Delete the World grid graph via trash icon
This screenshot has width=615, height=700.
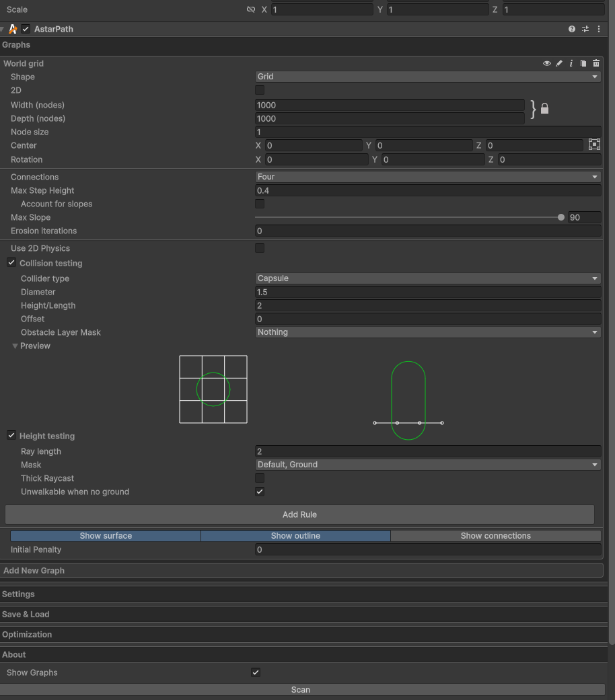click(595, 63)
